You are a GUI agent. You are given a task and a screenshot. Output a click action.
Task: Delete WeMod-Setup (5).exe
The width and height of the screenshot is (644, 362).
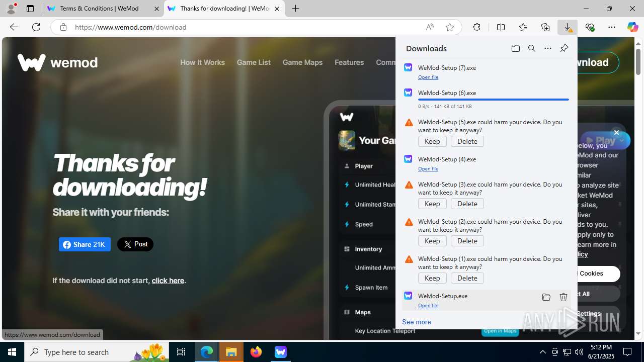467,141
